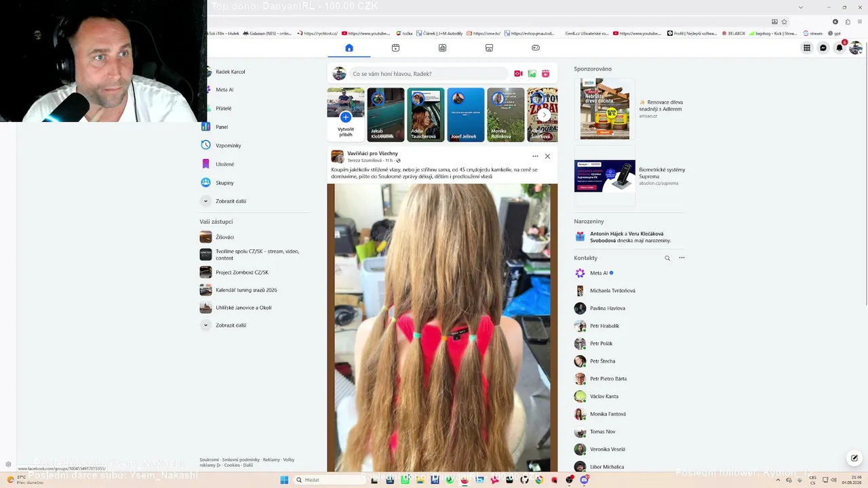Expand 'Zobrazit další' under Skupiny

[231, 201]
